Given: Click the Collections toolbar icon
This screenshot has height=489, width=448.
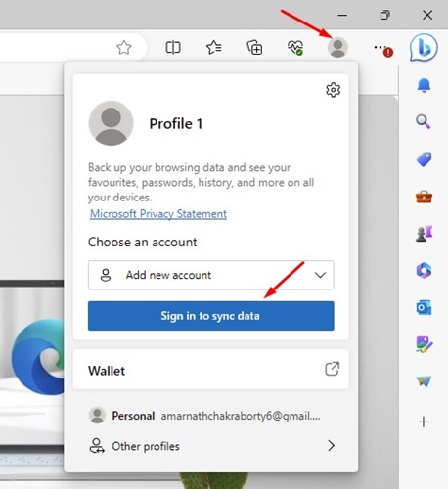Looking at the screenshot, I should click(x=254, y=48).
